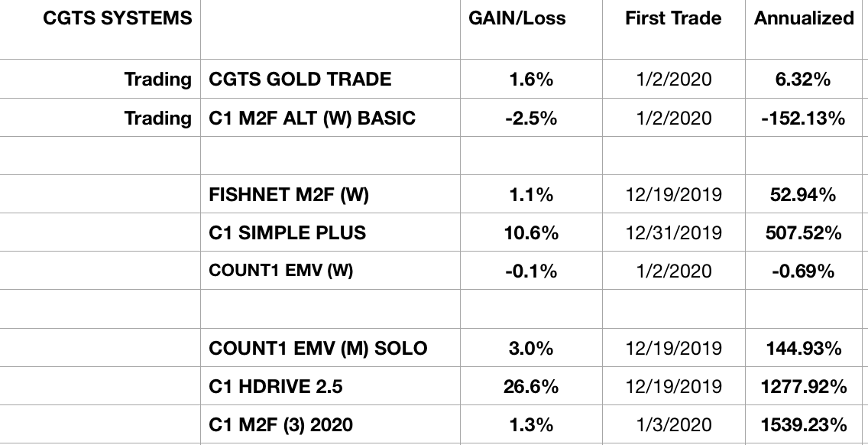The image size is (868, 445).
Task: Select the 1/3/2020 first trade date
Action: [x=672, y=424]
